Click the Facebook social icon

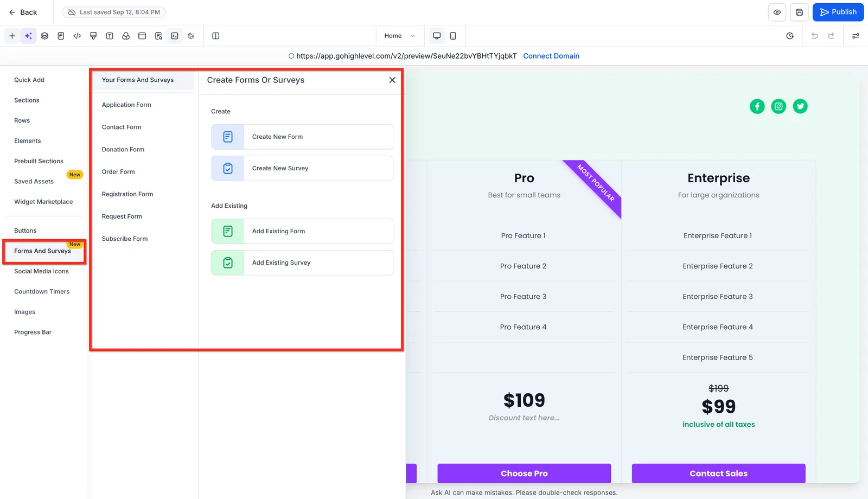(757, 106)
